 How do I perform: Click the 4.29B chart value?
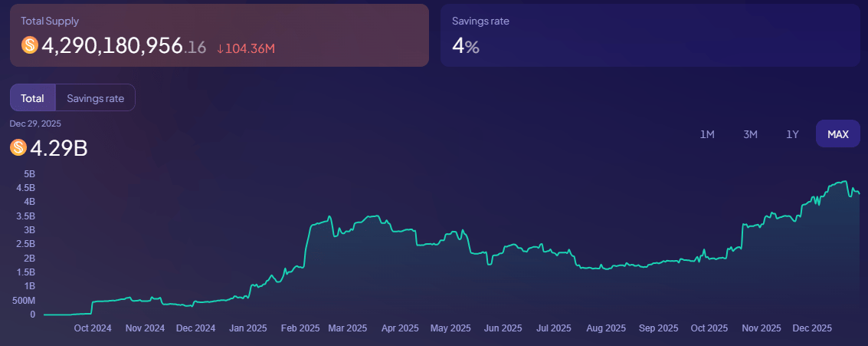pos(59,148)
